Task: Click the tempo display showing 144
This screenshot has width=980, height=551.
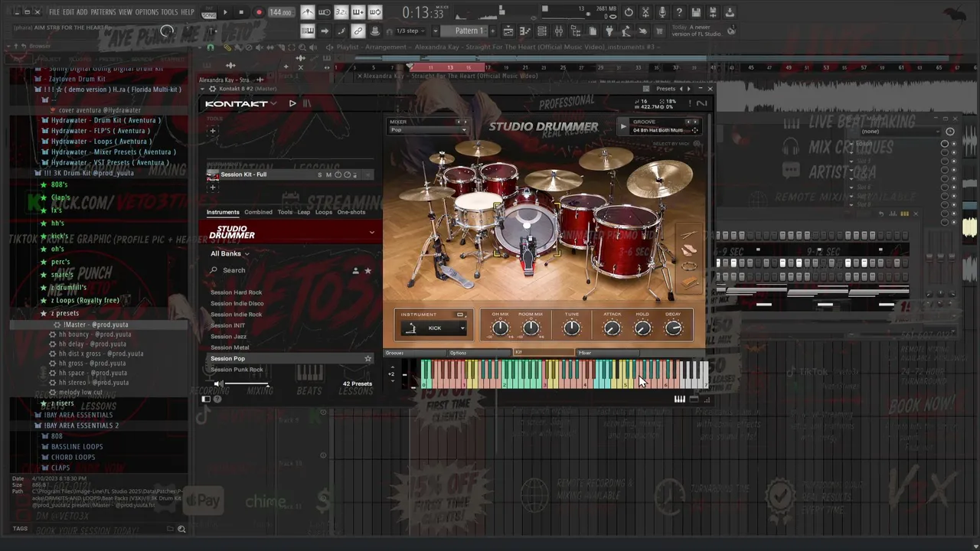Action: coord(280,12)
